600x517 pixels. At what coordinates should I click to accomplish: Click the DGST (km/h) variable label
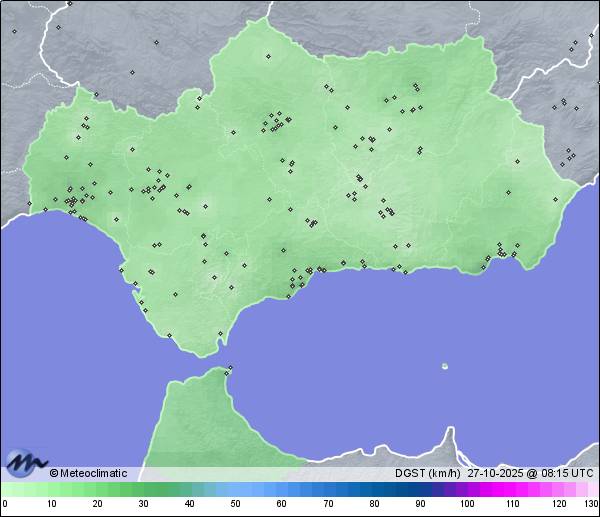click(x=428, y=473)
